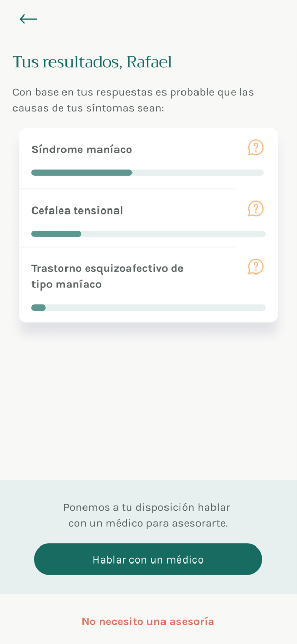This screenshot has height=644, width=297.
Task: Click the Trastorno esquizoafectivo probability bar fill
Action: [39, 308]
